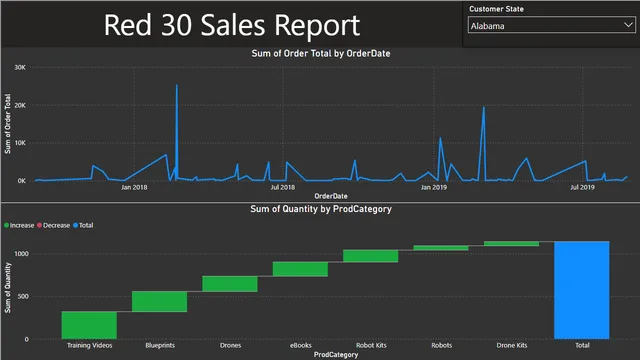Click the Jul 2019 axis label
Screen dimensions: 640x360
tap(582, 187)
